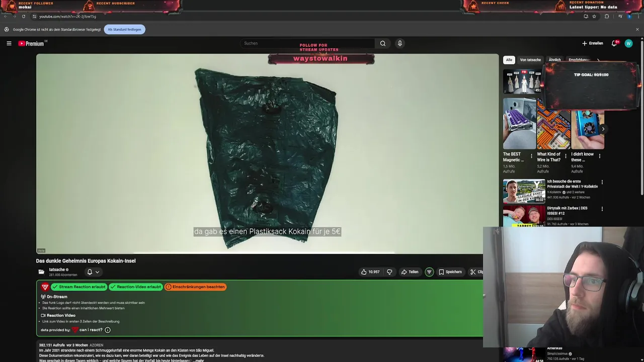
Task: Click the search magnifier button
Action: (x=383, y=43)
